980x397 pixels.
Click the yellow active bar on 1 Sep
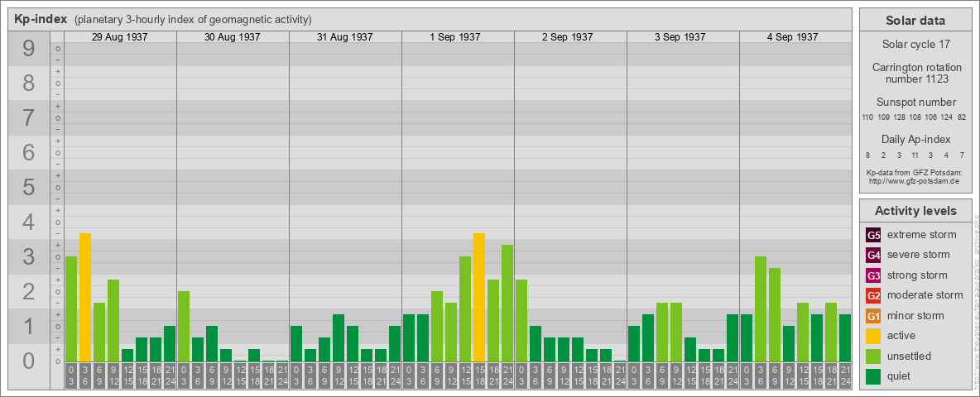coord(478,297)
